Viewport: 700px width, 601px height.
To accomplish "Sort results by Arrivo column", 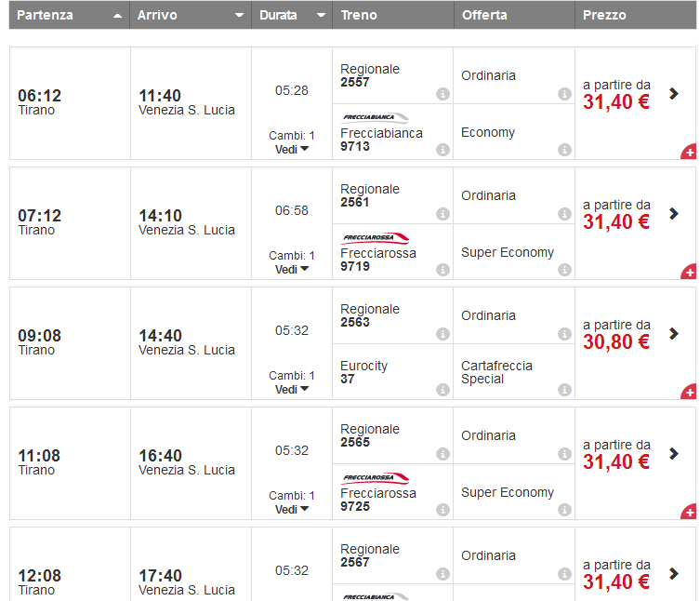I will [190, 16].
